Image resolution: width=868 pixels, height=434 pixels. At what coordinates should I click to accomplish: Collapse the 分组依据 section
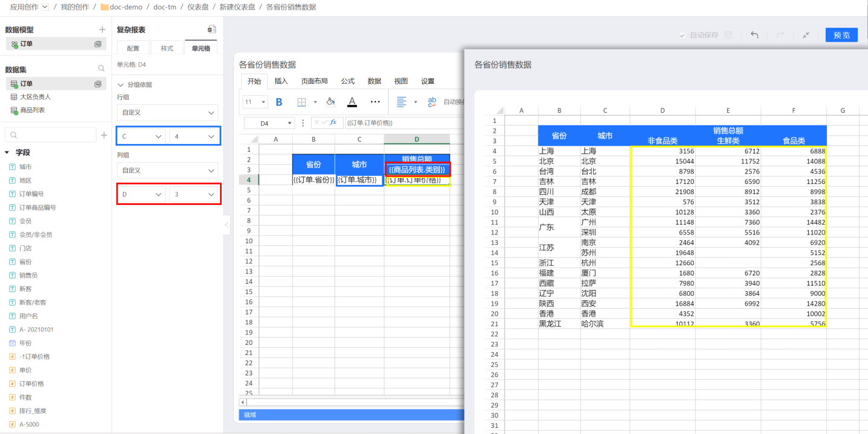pos(121,85)
